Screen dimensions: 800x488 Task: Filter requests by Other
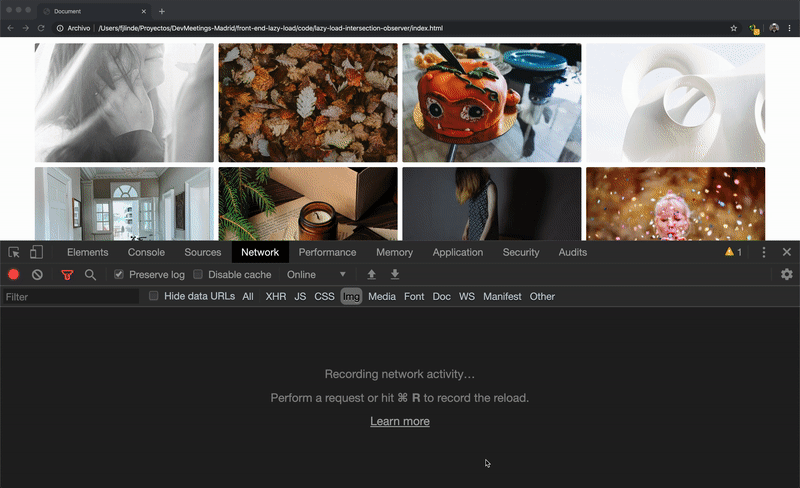tap(542, 297)
